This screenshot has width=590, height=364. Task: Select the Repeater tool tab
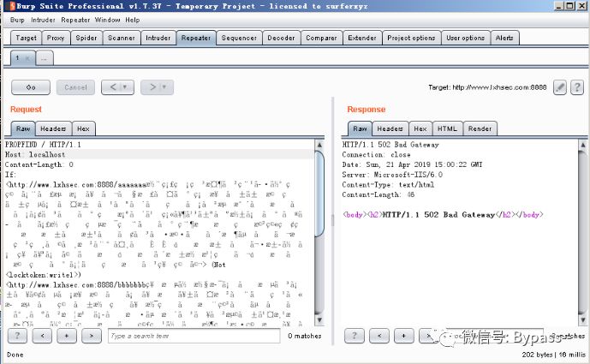click(195, 38)
